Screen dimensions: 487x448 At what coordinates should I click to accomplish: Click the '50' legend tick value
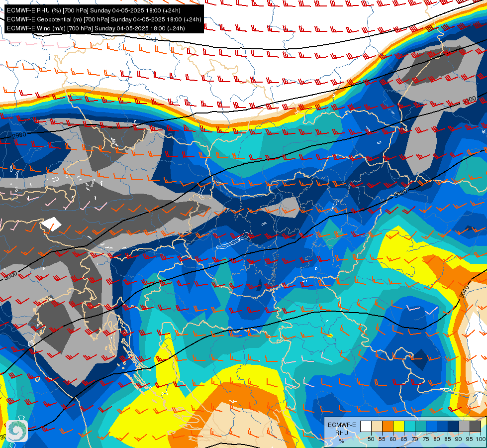371,439
